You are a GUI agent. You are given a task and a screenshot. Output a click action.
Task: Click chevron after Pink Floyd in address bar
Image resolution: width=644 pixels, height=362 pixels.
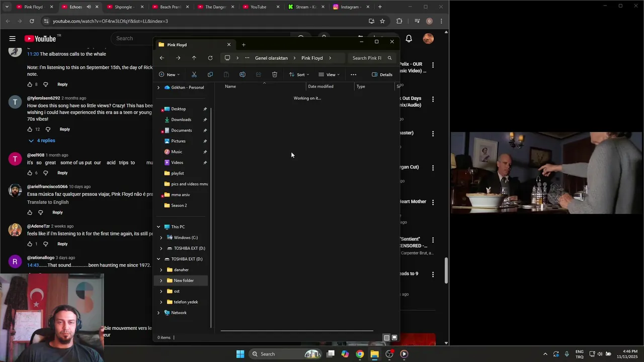pos(330,58)
